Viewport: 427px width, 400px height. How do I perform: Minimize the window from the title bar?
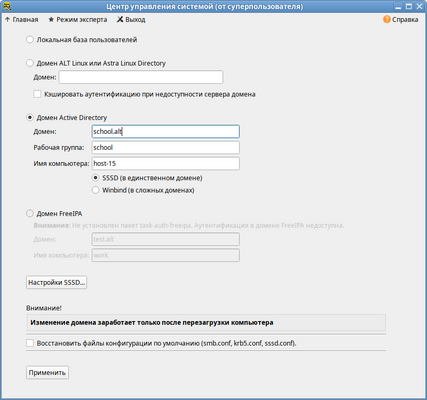point(398,6)
